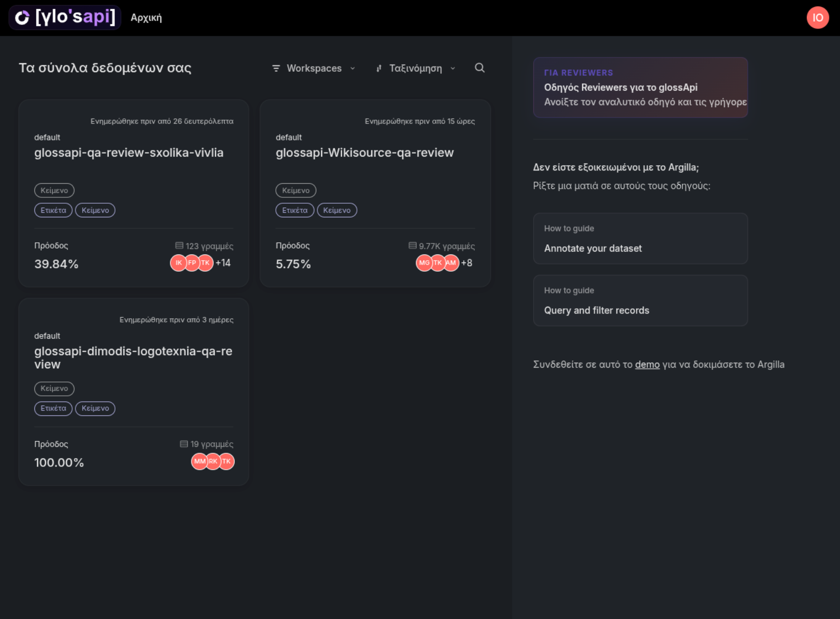Image resolution: width=840 pixels, height=619 pixels.
Task: Click the MG user avatar
Action: 424,263
